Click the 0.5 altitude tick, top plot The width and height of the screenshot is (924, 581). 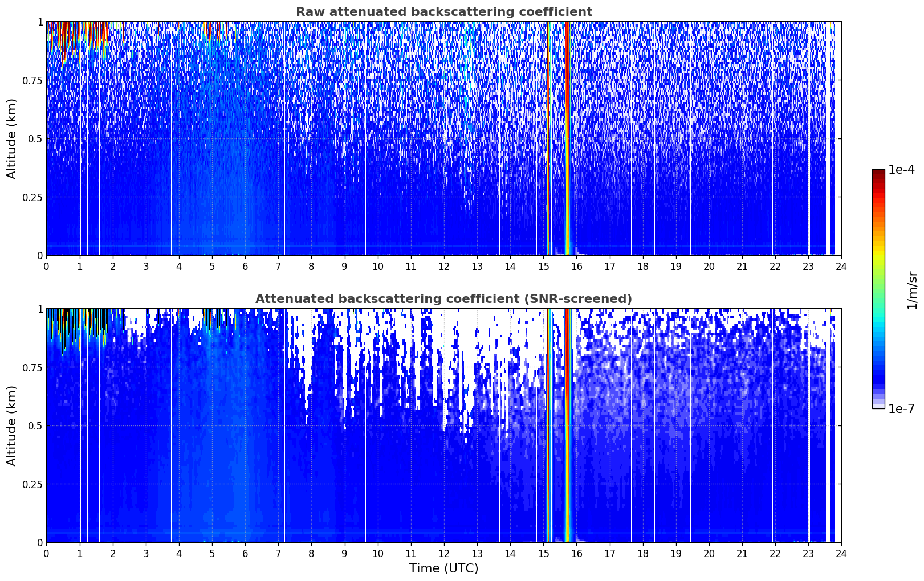pos(35,139)
